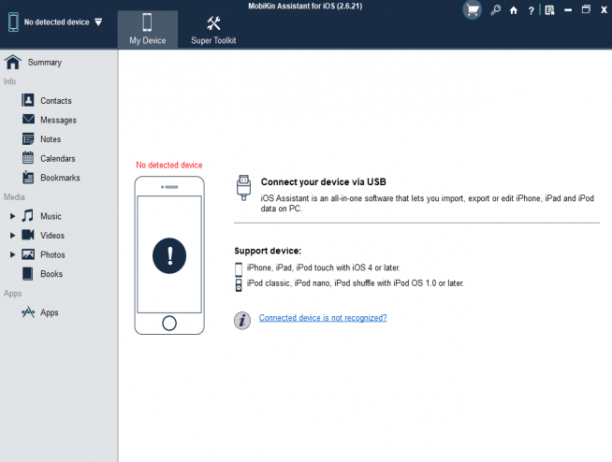The image size is (612, 462).
Task: Open Notes from the Info section
Action: pyautogui.click(x=42, y=139)
